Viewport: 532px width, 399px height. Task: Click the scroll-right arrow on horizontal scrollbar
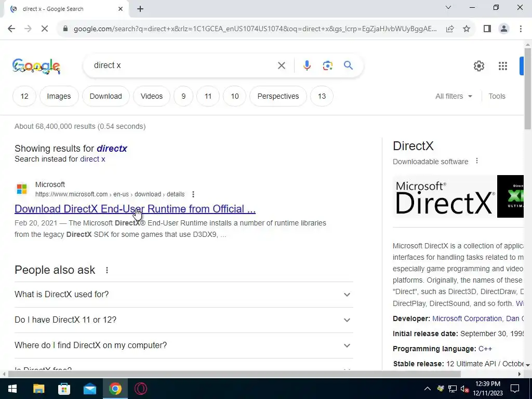coord(520,374)
